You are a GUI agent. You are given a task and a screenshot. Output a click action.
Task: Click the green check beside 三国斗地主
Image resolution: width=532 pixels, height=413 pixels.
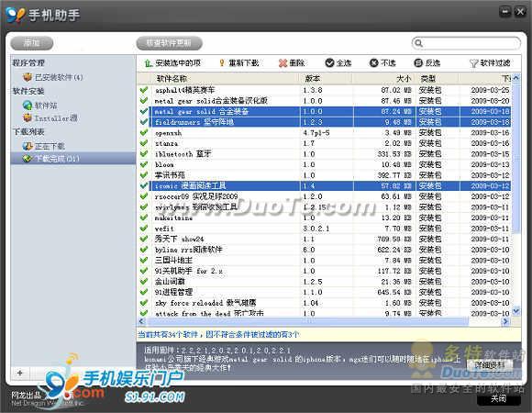144,261
